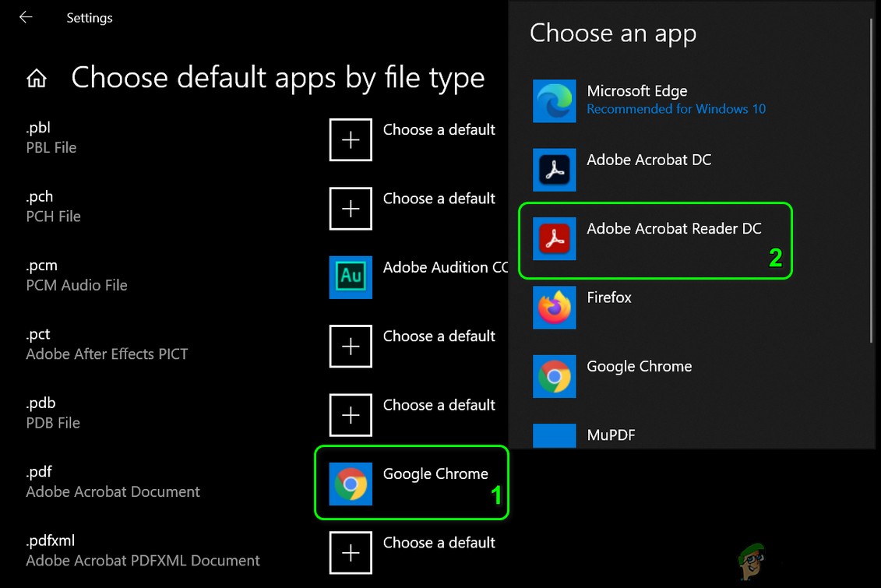Click the 'Choose default apps by file type' heading
This screenshot has height=588, width=881.
click(278, 78)
